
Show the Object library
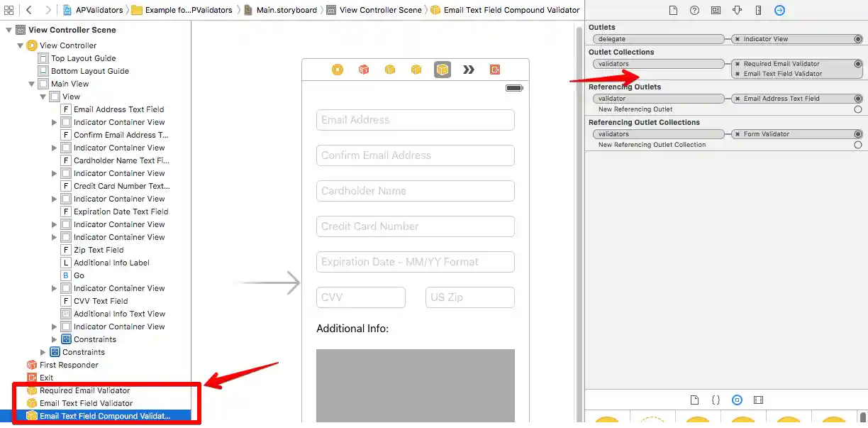coord(738,400)
